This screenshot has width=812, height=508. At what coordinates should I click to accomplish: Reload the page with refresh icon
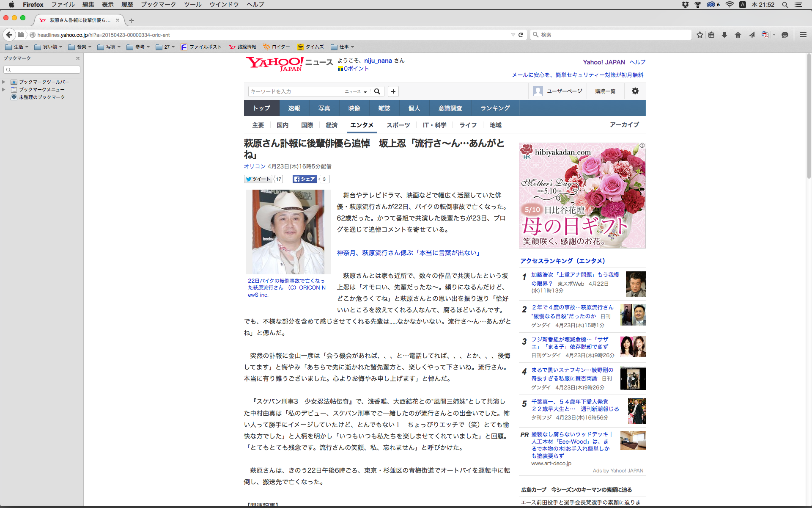point(521,35)
